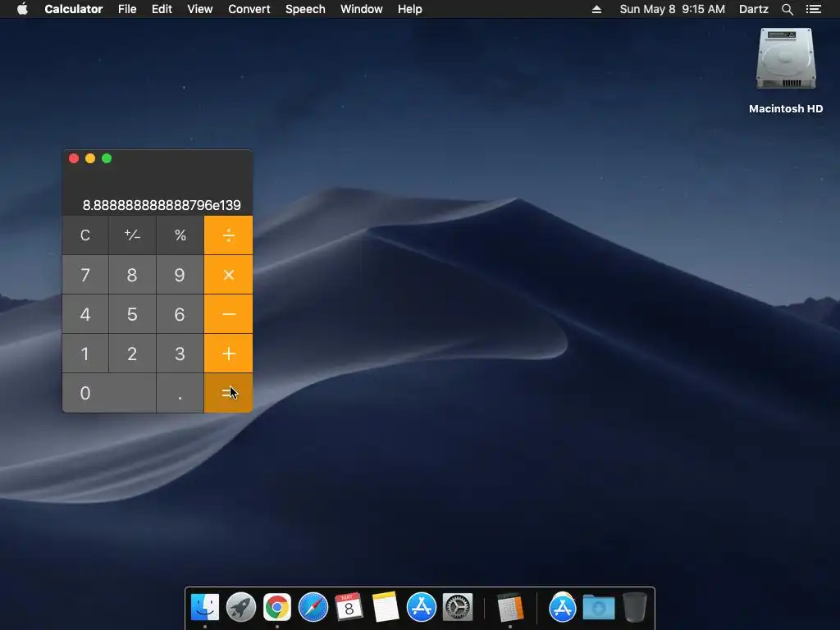The height and width of the screenshot is (630, 840).
Task: Open the blue App Store icon left of System Preferences
Action: (421, 607)
